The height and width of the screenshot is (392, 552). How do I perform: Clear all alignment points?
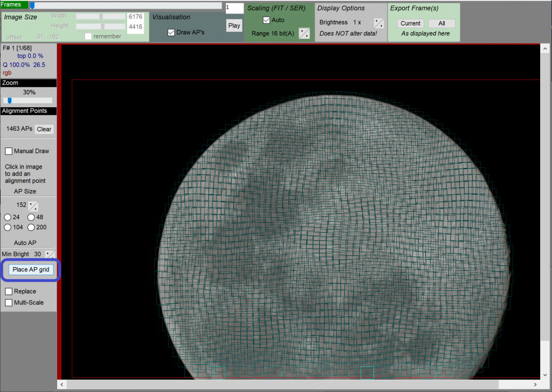44,129
